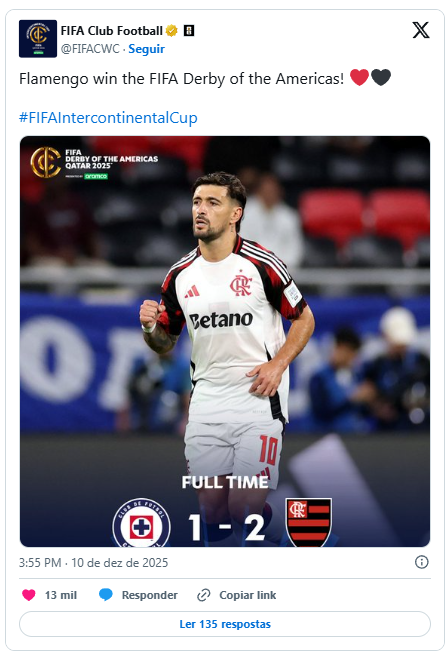The image size is (445, 658).
Task: Open the @FIFACWC handle
Action: pyautogui.click(x=91, y=49)
